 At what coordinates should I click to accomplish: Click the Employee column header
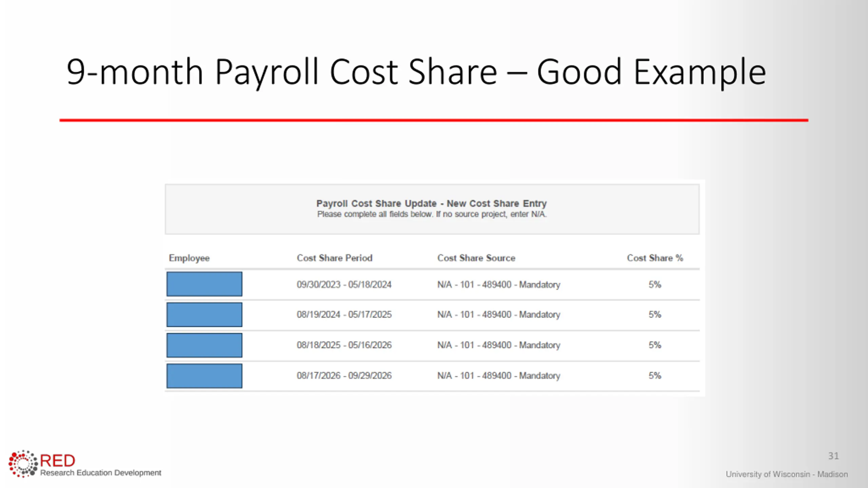tap(189, 258)
